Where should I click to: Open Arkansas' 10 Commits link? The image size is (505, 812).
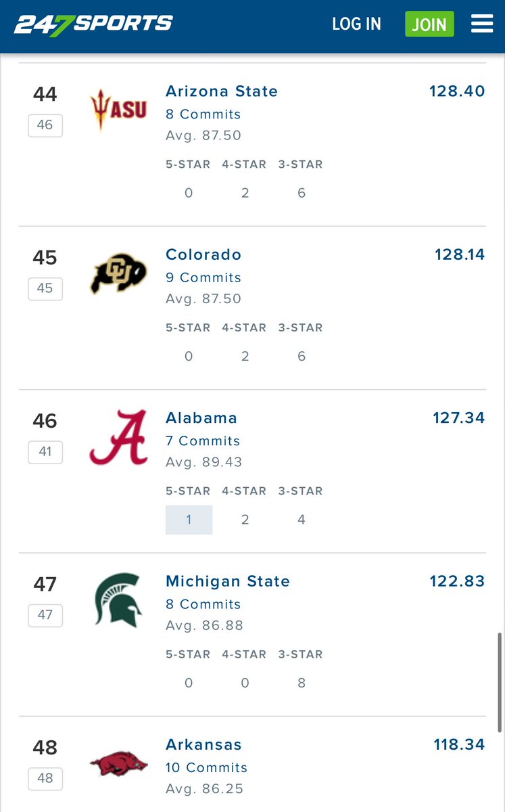point(206,767)
